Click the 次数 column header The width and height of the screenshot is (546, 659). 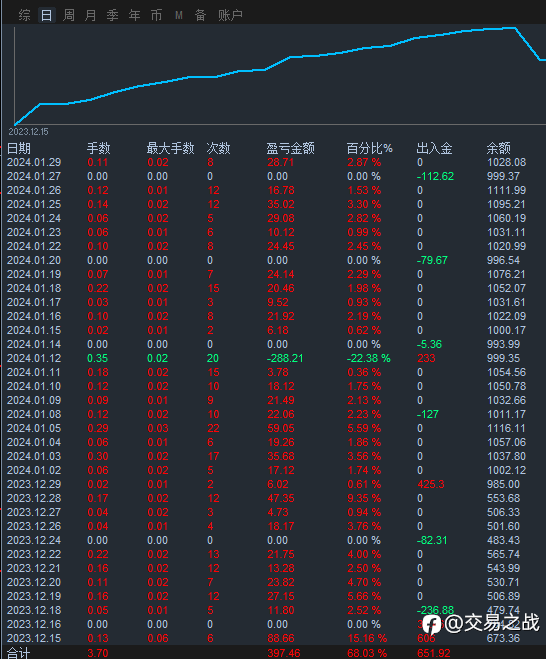218,148
